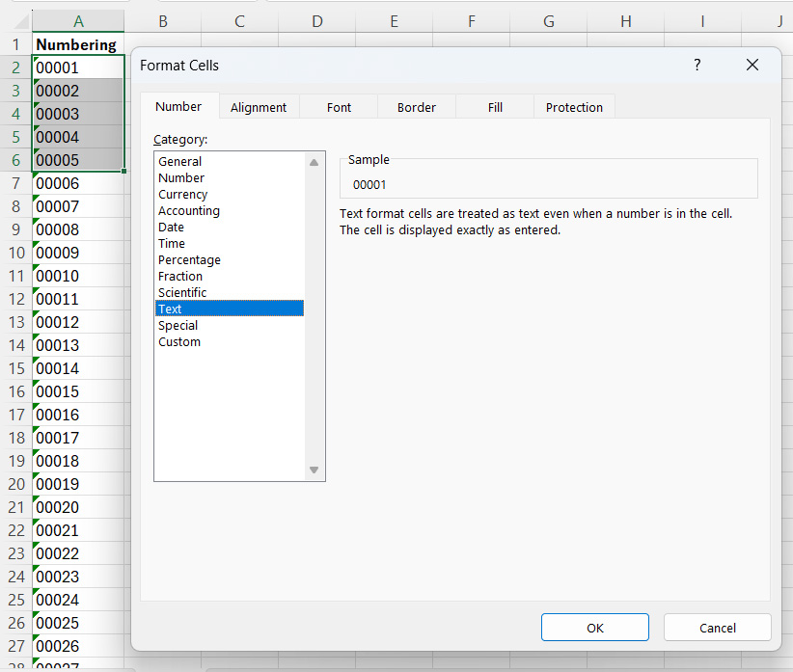Choose Custom category
Image resolution: width=793 pixels, height=672 pixels.
pyautogui.click(x=230, y=341)
